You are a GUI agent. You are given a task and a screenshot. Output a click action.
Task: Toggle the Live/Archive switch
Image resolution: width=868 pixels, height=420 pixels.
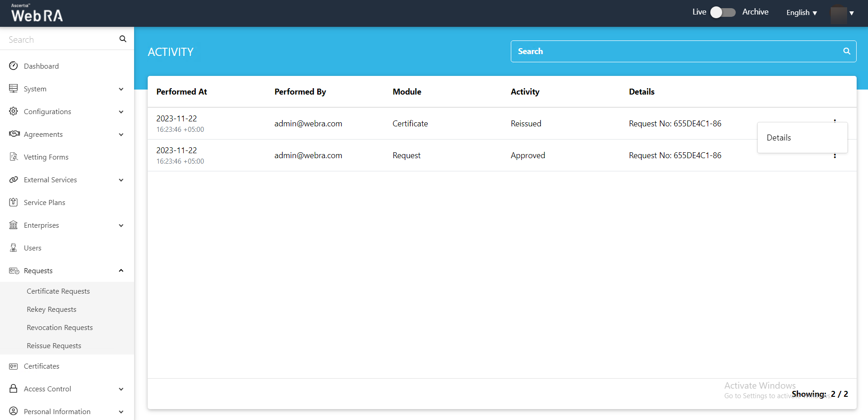coord(723,12)
